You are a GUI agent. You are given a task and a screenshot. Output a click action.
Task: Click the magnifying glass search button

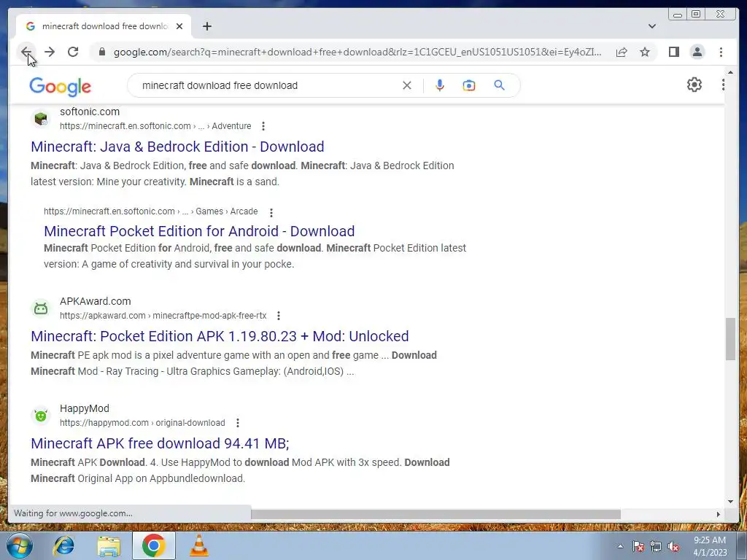[x=499, y=85]
